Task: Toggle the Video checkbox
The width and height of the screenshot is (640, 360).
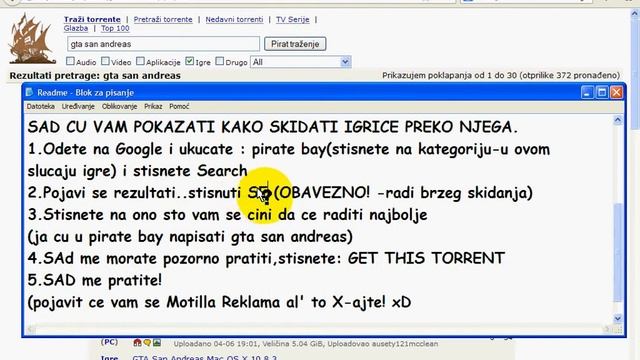Action: pos(105,61)
